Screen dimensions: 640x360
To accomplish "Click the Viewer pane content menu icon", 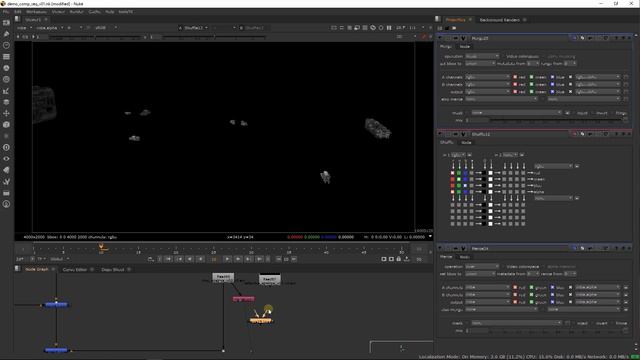I will (18, 19).
